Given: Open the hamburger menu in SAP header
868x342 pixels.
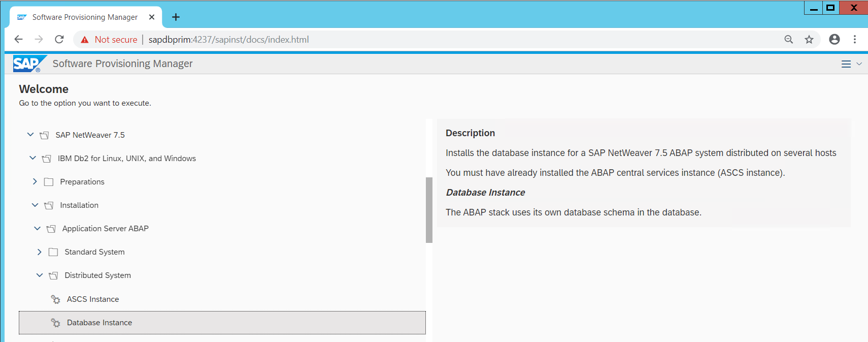Looking at the screenshot, I should [846, 64].
